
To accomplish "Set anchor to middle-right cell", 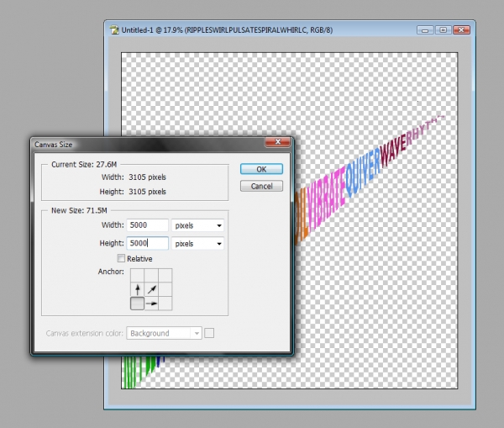I will [x=165, y=289].
